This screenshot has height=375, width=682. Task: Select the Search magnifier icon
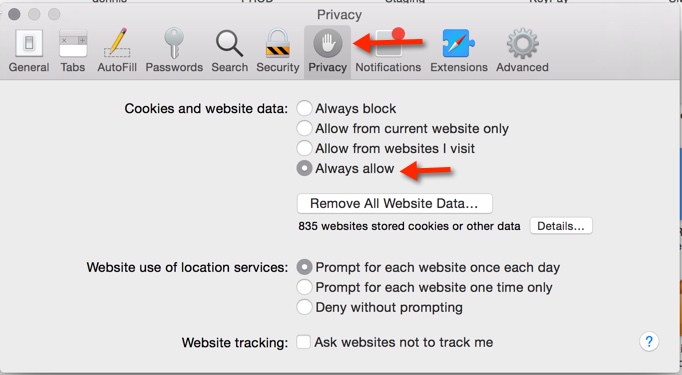point(229,44)
